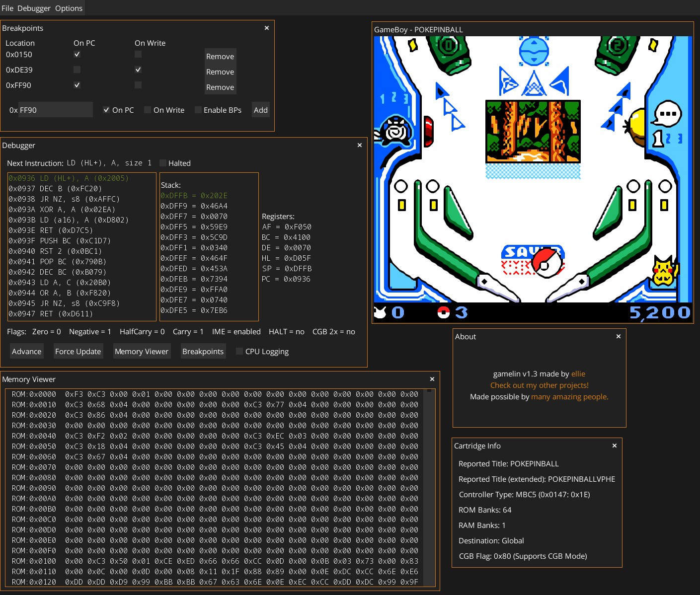The image size is (700, 595).
Task: Select instruction line 0x0936 LD (HL+), A
Action: [x=69, y=178]
